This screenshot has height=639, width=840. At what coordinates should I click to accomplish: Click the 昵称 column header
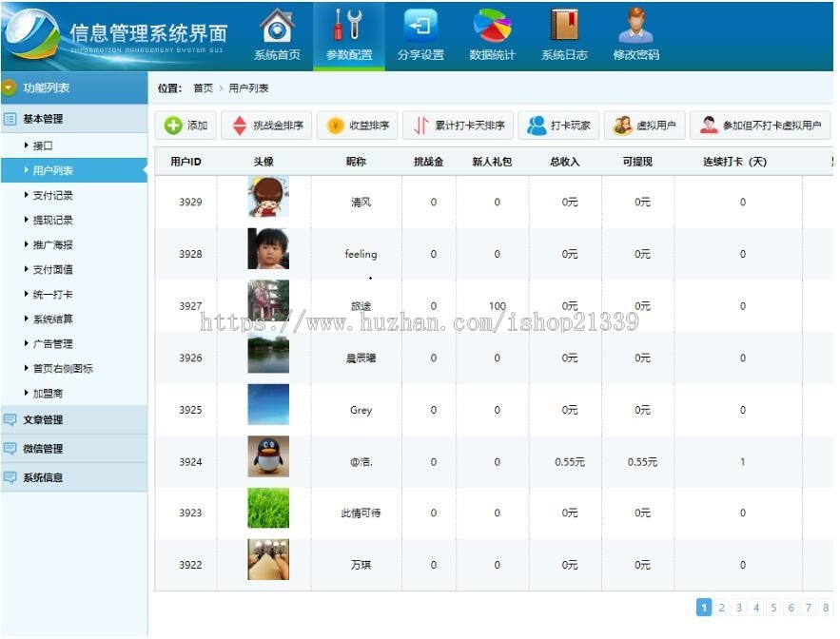click(356, 162)
